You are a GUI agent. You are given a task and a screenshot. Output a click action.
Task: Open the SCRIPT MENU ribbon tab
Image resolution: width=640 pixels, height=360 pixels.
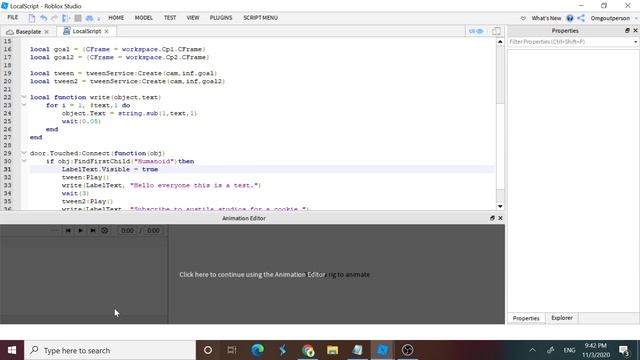point(260,18)
